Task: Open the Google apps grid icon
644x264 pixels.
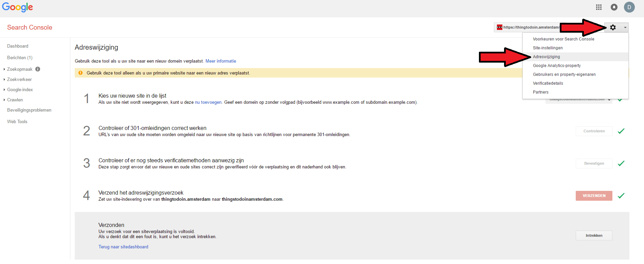Action: click(x=599, y=7)
